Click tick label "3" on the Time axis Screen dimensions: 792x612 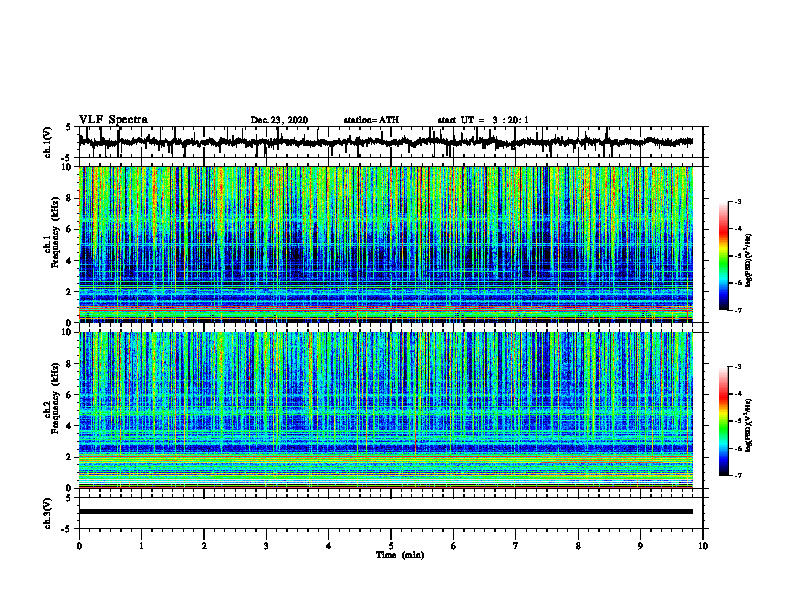pyautogui.click(x=266, y=546)
